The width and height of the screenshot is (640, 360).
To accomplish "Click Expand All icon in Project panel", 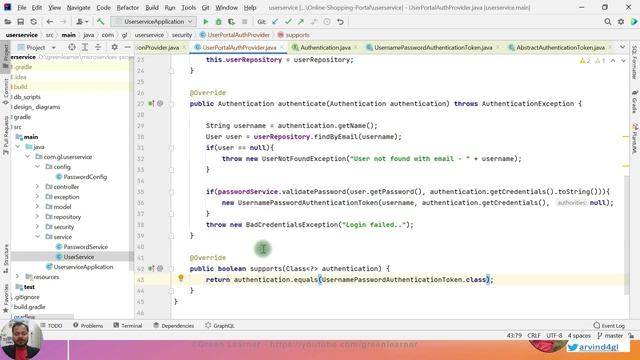I will (x=85, y=47).
